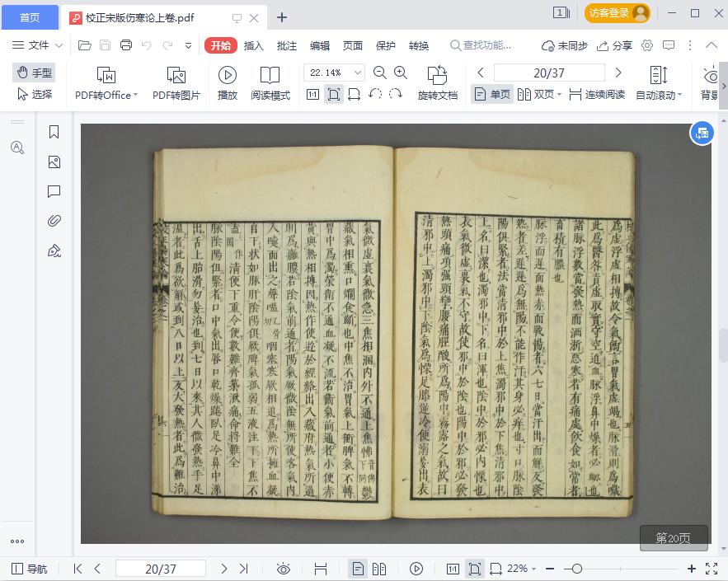Adjust the zoom slider handle
This screenshot has height=581, width=728.
click(576, 569)
